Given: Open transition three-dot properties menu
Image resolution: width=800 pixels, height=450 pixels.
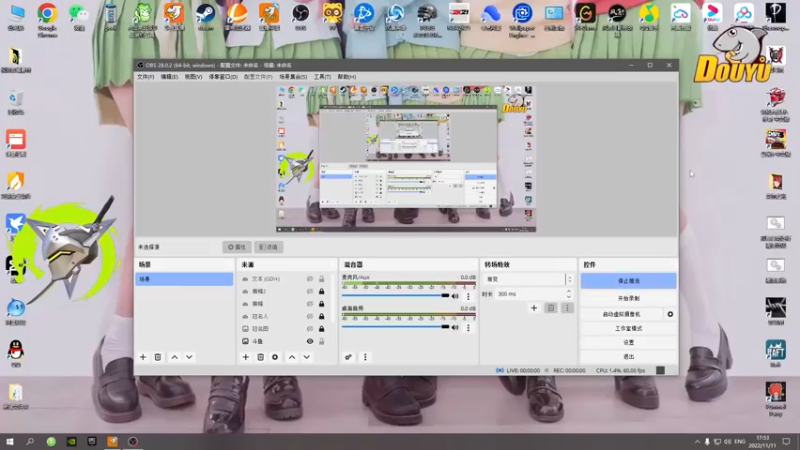Looking at the screenshot, I should pyautogui.click(x=567, y=308).
